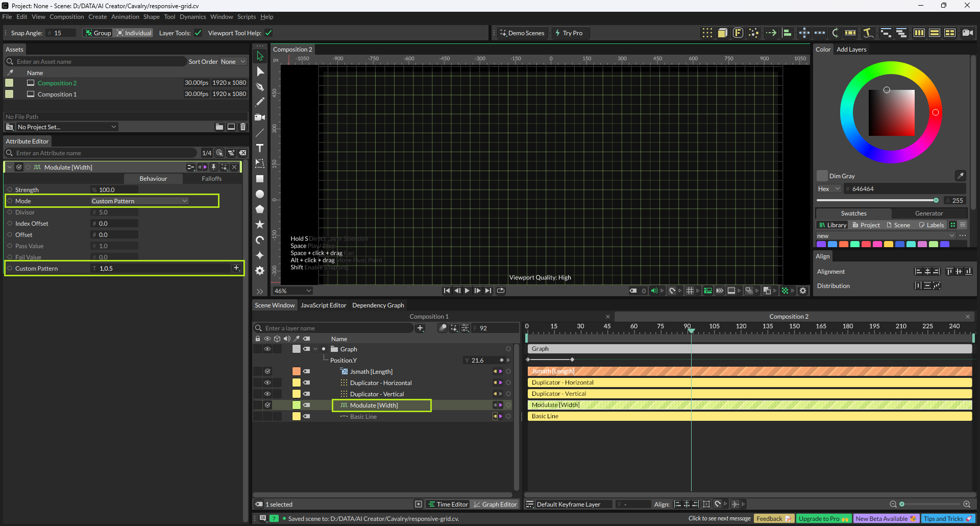
Task: Select the Text tool in the viewport toolbar
Action: click(x=260, y=148)
